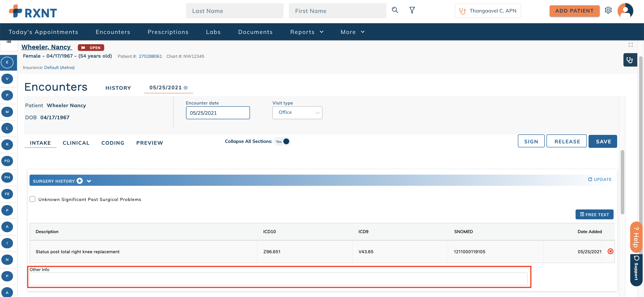The width and height of the screenshot is (644, 297).
Task: Select the R sidebar circle
Action: [7, 144]
